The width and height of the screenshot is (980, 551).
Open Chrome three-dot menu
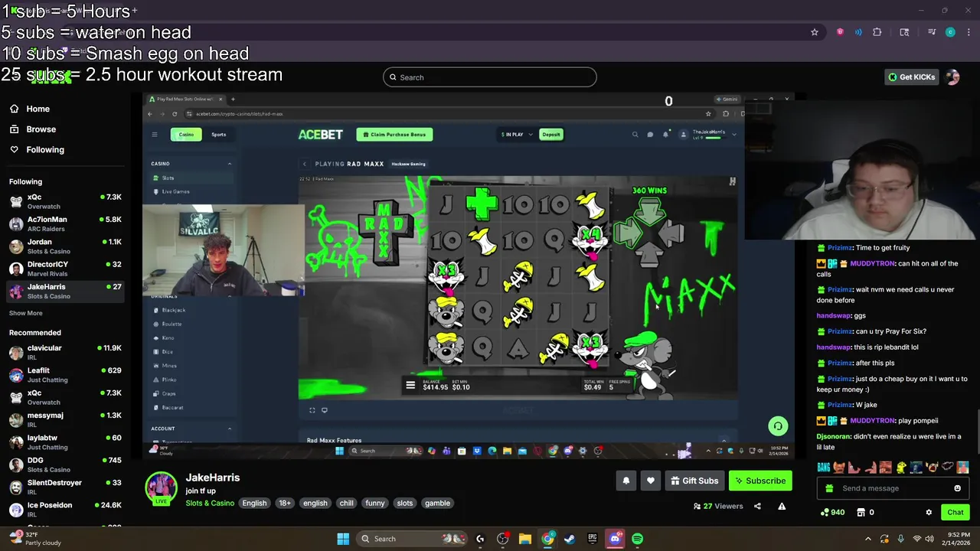(967, 32)
